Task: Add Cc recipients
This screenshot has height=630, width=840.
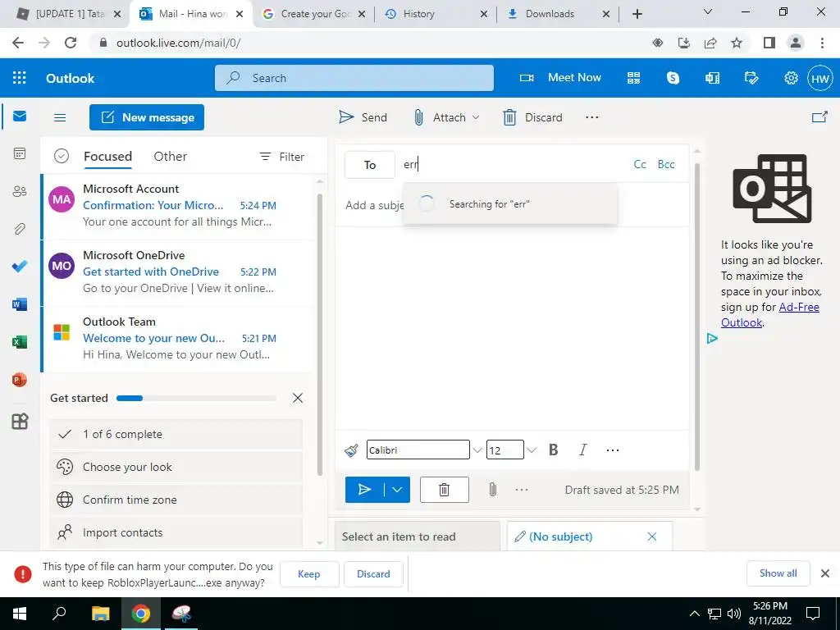Action: (640, 164)
